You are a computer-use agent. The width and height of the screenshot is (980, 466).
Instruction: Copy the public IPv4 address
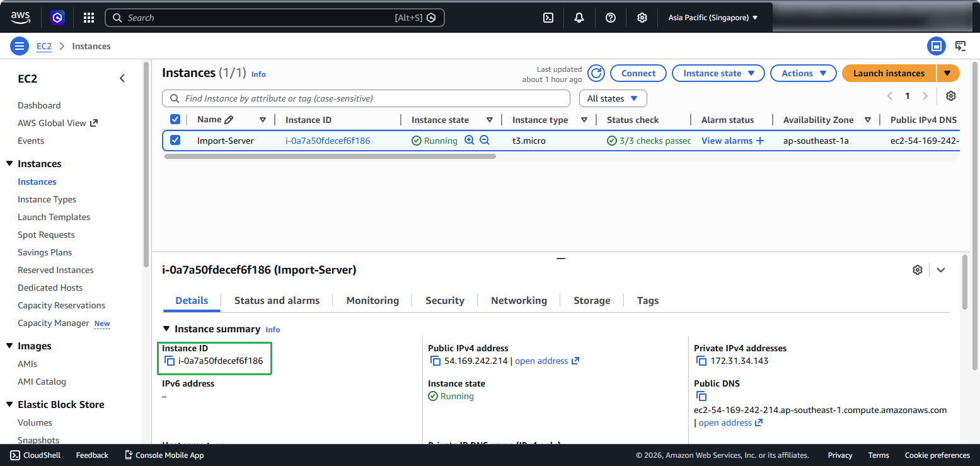435,361
